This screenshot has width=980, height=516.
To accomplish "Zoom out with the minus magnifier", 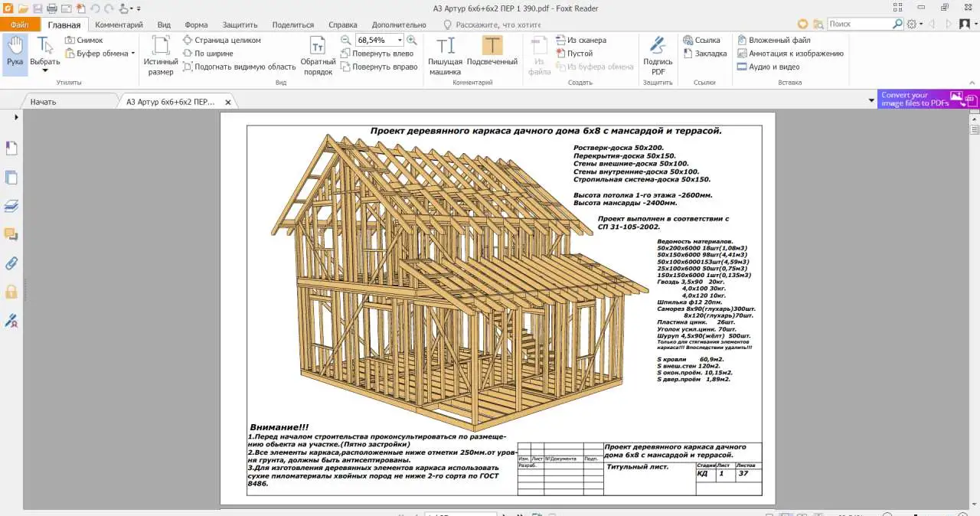I will point(346,40).
